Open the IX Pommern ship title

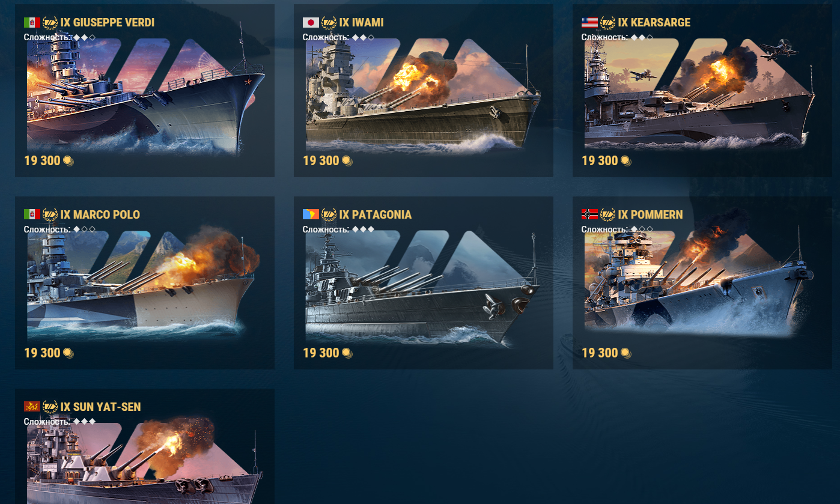651,214
